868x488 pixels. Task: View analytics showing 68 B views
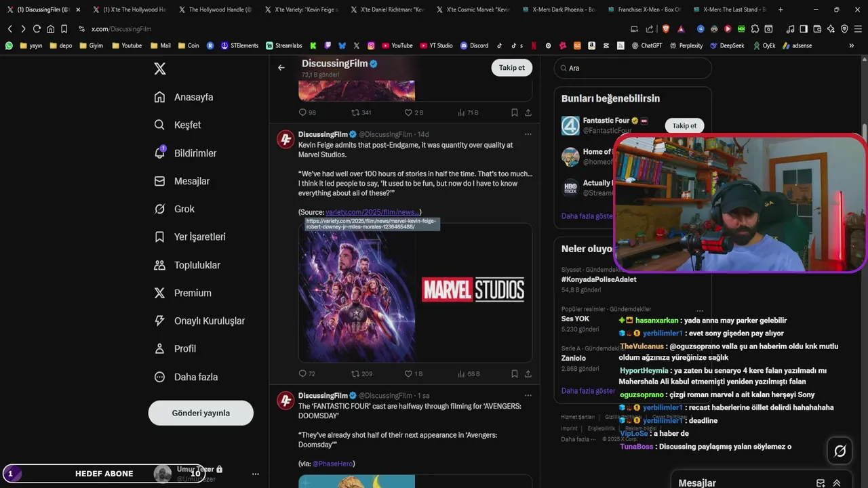coord(469,373)
